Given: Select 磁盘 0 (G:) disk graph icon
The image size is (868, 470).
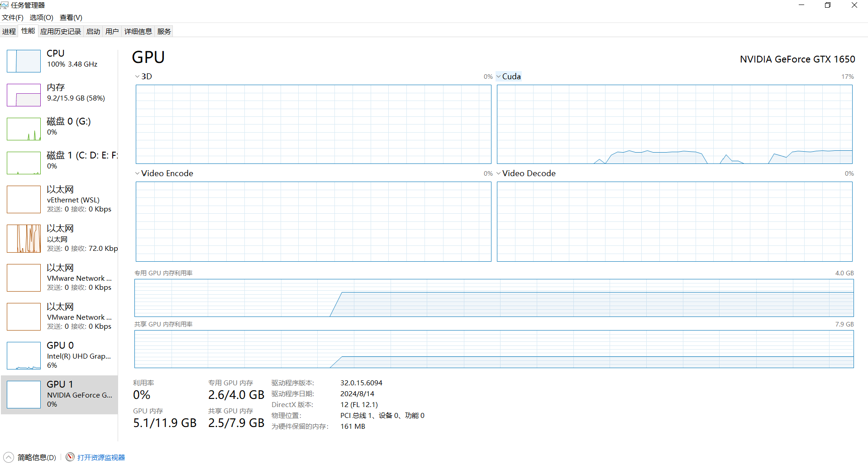Looking at the screenshot, I should coord(24,129).
